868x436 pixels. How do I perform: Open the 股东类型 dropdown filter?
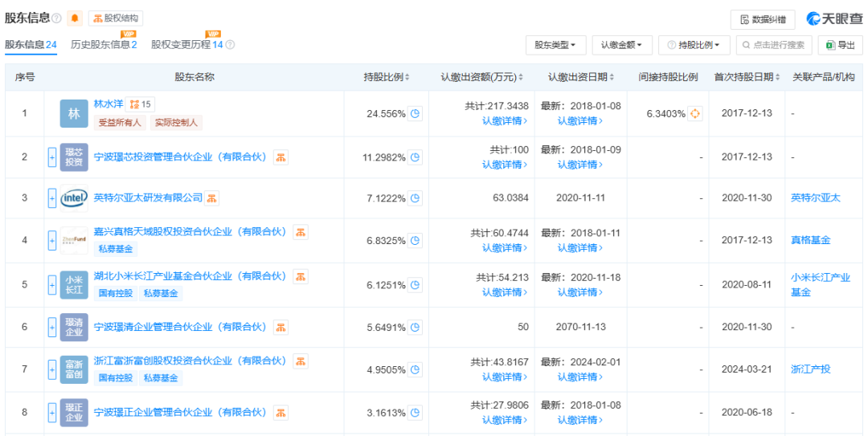(555, 45)
